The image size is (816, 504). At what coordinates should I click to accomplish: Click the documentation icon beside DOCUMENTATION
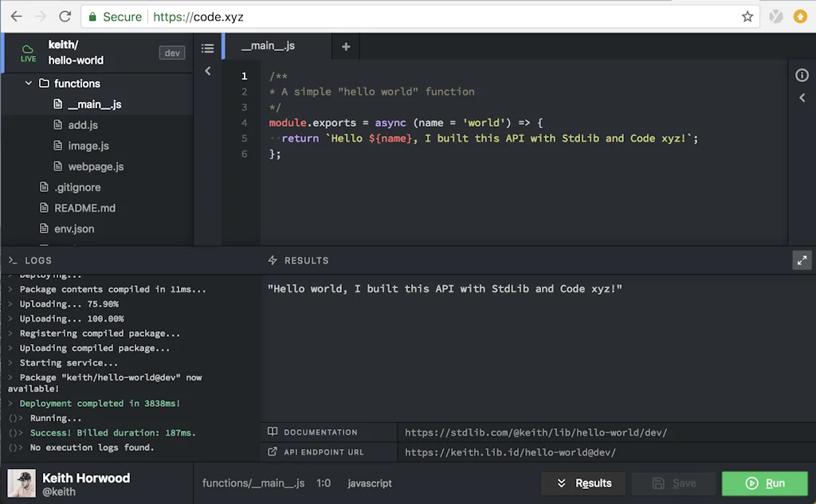pos(273,432)
